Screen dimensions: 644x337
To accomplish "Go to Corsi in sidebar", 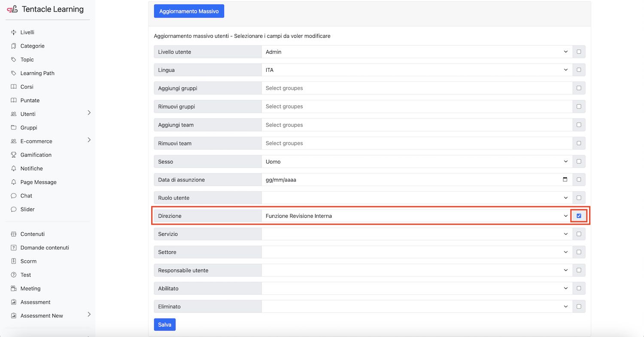I will coord(27,87).
